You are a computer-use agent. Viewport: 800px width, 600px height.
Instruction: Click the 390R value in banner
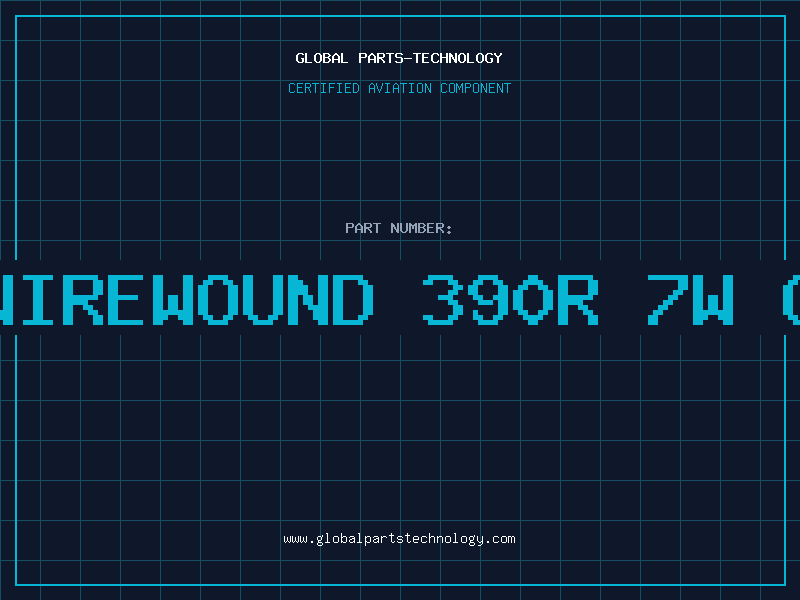tap(510, 299)
